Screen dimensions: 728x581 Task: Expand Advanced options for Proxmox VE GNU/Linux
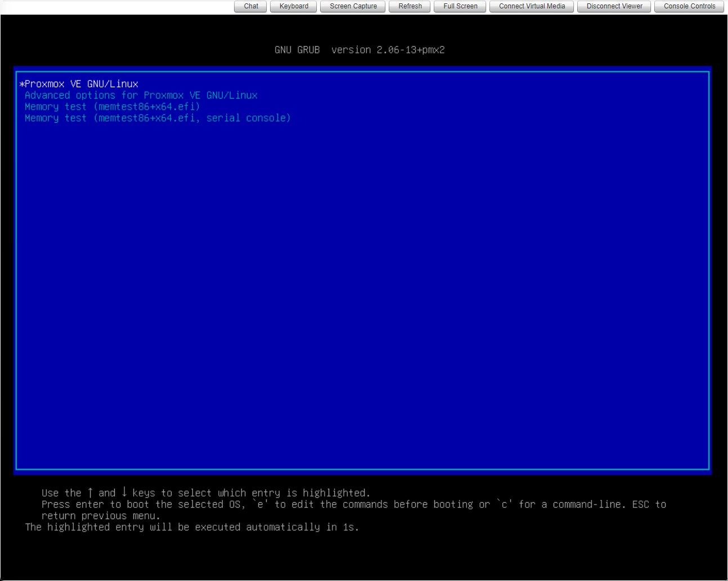click(141, 95)
